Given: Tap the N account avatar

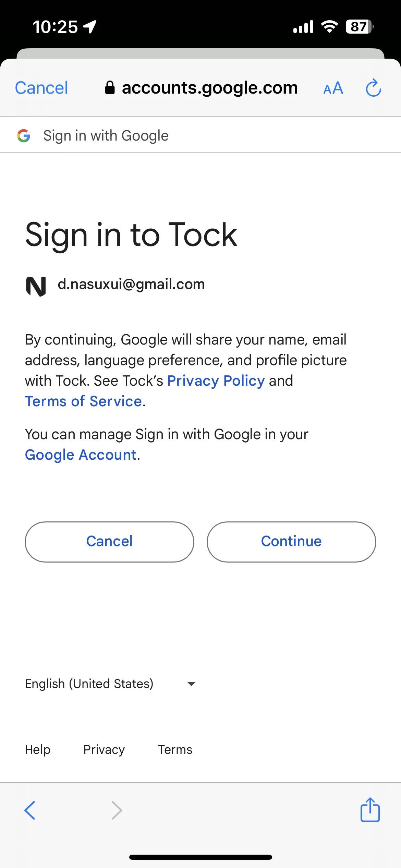Looking at the screenshot, I should coord(36,286).
